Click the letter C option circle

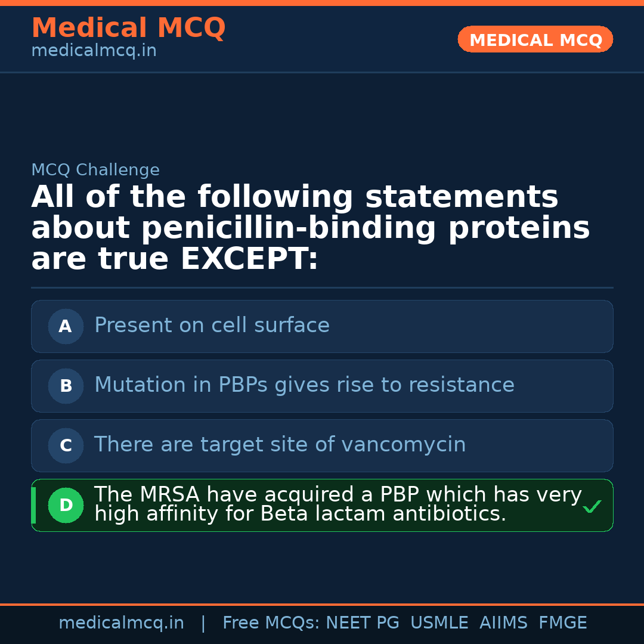click(66, 445)
